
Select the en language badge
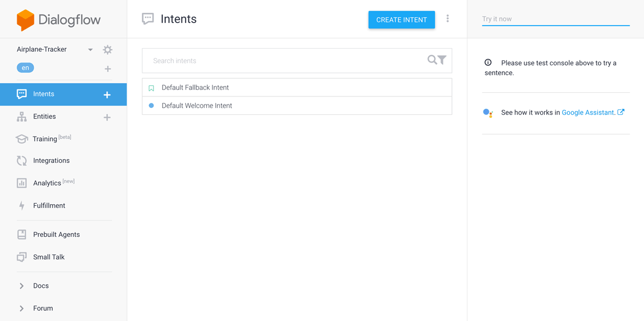coord(25,68)
